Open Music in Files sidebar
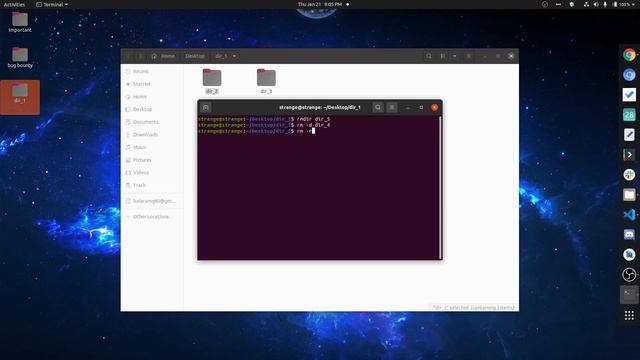Image resolution: width=640 pixels, height=360 pixels. click(x=152, y=147)
